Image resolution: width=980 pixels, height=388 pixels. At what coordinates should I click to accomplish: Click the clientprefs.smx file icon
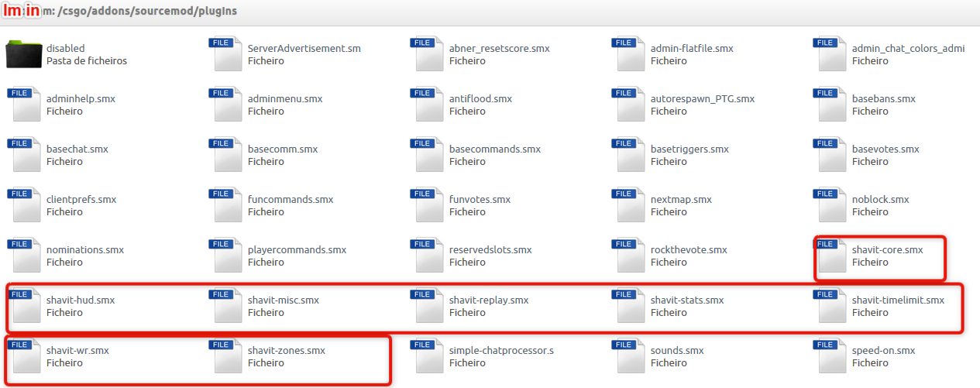point(24,205)
